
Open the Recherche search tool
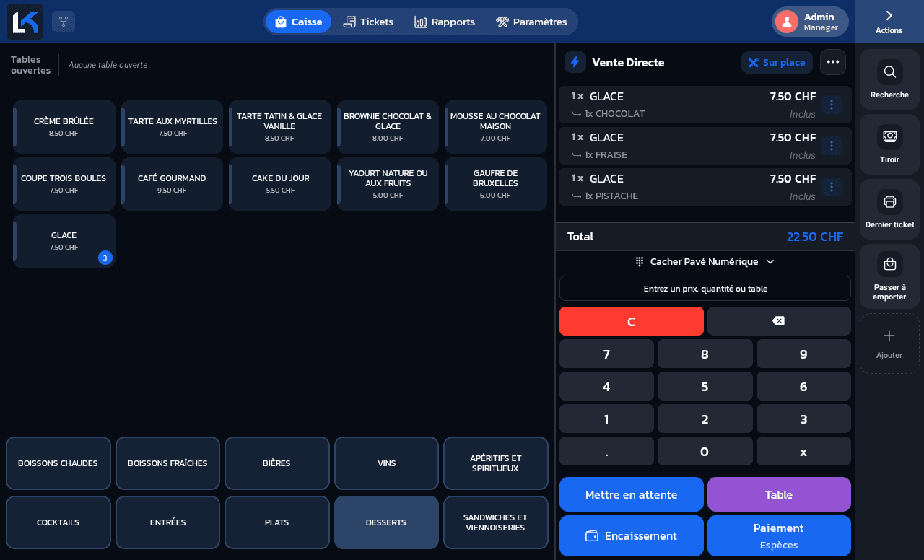889,79
